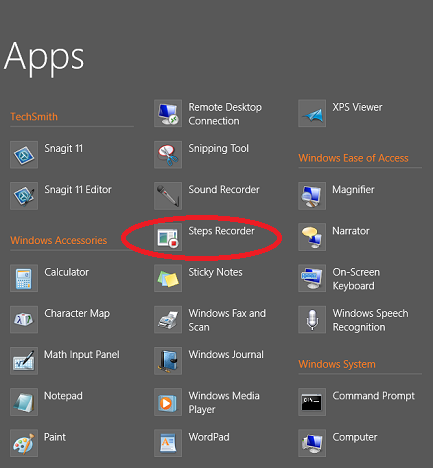The image size is (433, 468).
Task: Open Windows Media Player icon
Action: point(168,402)
